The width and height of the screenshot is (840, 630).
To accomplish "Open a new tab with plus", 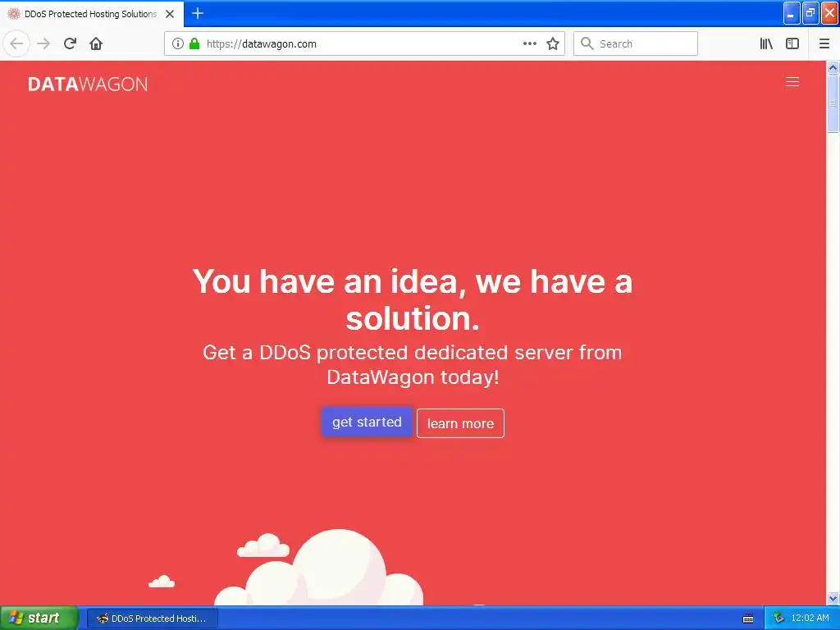I will pos(198,13).
